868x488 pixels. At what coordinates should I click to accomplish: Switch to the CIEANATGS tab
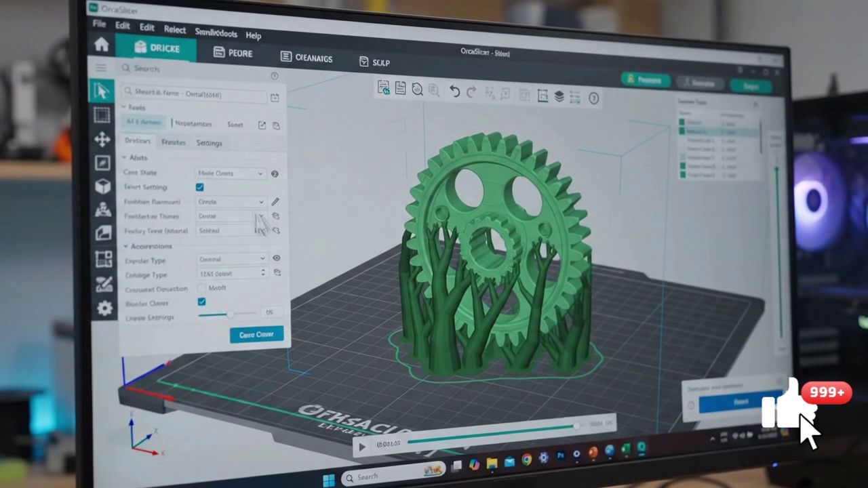[x=307, y=58]
